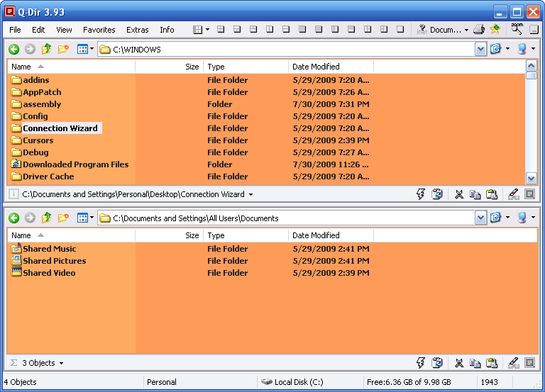Click the copy icon in the top pane
This screenshot has height=392, width=545.
pos(475,194)
